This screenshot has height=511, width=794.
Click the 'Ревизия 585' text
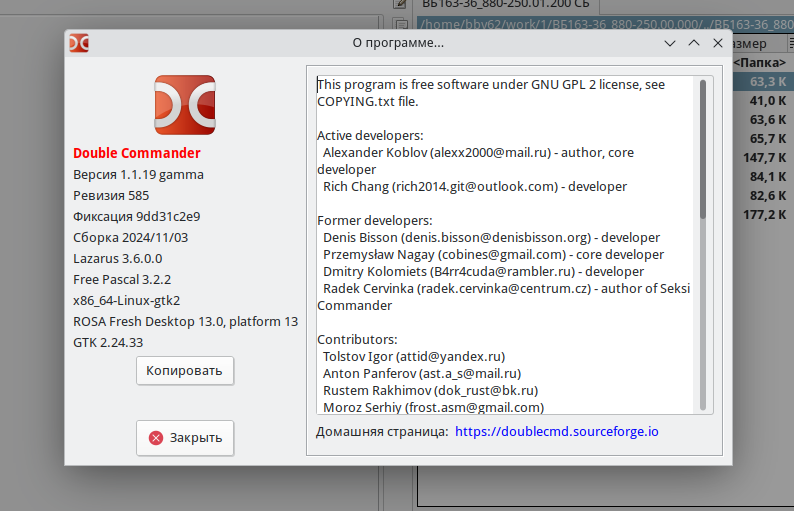[x=111, y=195]
